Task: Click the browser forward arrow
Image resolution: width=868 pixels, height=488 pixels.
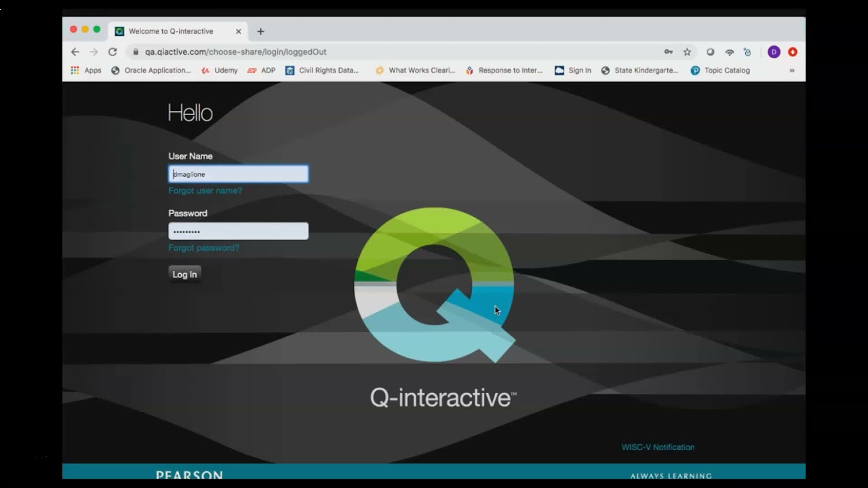Action: 94,52
